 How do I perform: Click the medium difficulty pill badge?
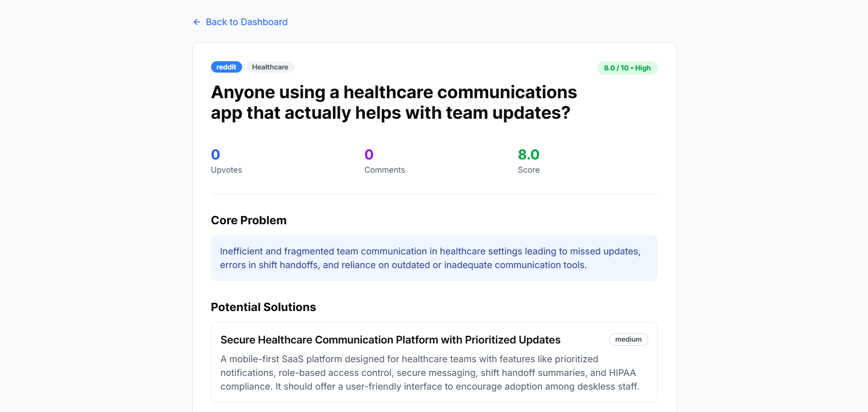pyautogui.click(x=628, y=339)
